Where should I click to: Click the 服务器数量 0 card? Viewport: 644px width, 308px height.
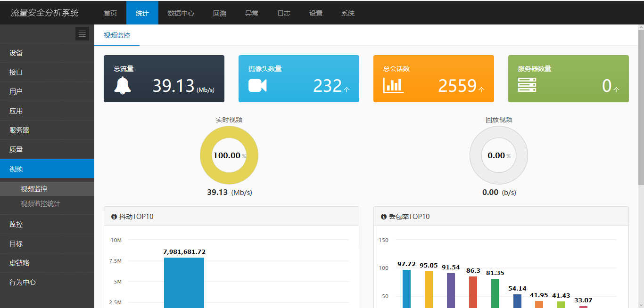tap(569, 79)
